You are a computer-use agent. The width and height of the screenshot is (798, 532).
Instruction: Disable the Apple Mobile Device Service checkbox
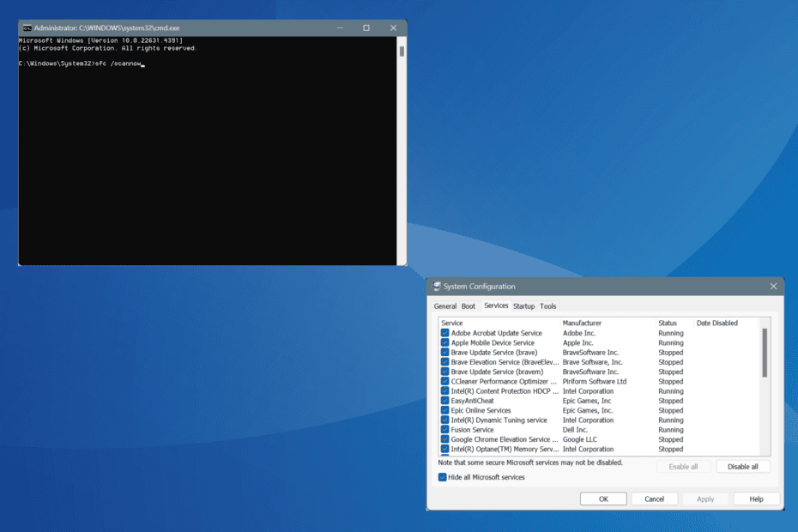click(444, 342)
